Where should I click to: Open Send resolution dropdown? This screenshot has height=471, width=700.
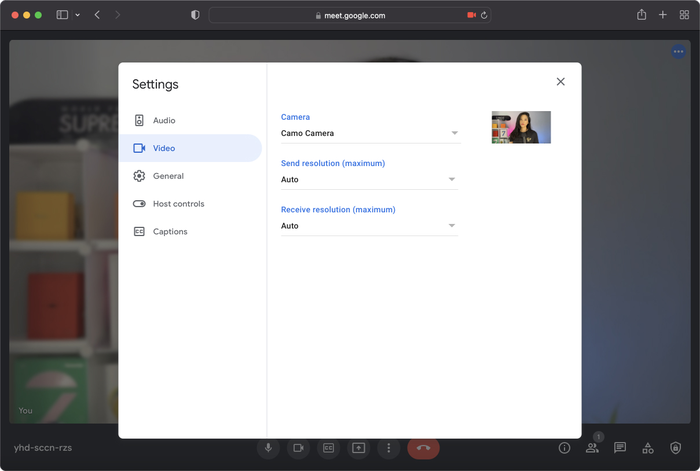pyautogui.click(x=369, y=179)
